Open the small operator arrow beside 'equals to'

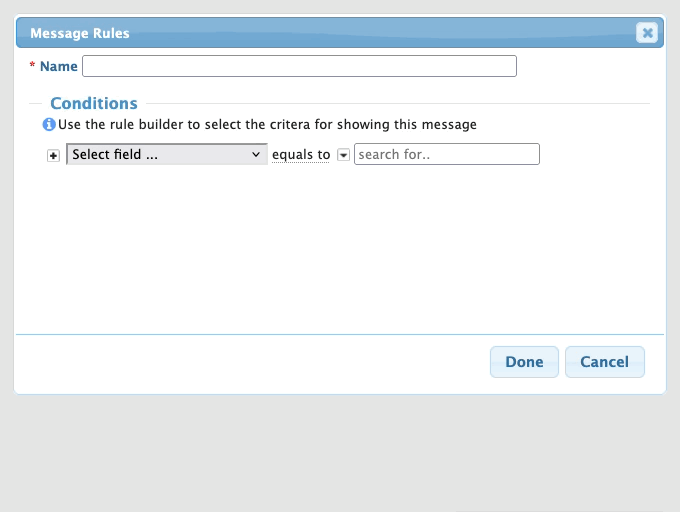click(x=343, y=155)
